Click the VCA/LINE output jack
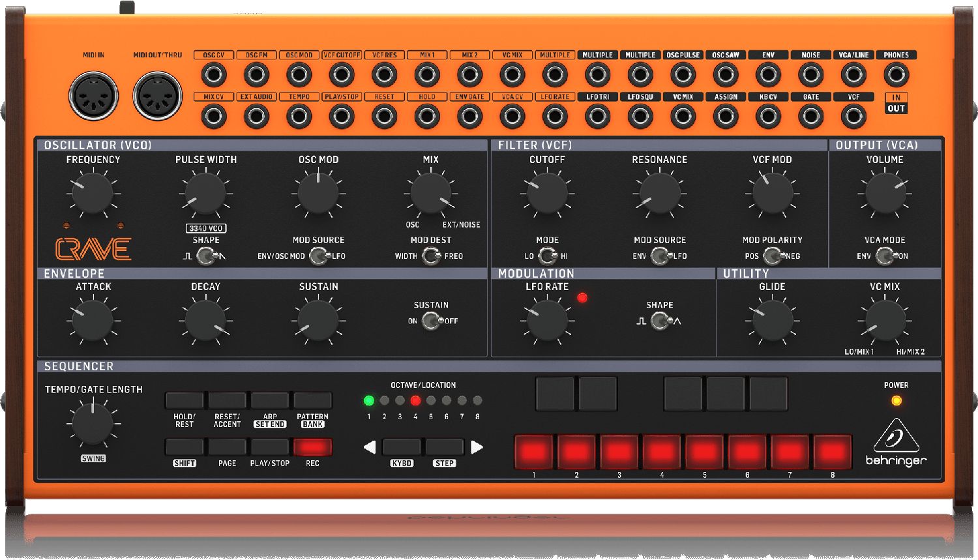 tap(853, 75)
